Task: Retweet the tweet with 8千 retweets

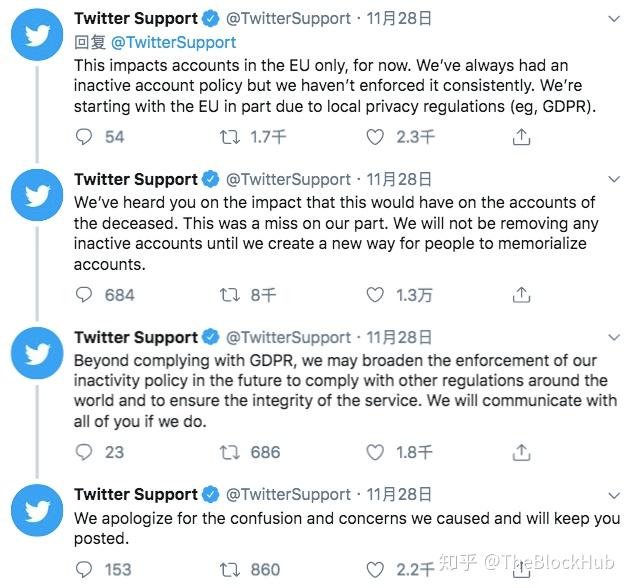Action: [x=230, y=295]
